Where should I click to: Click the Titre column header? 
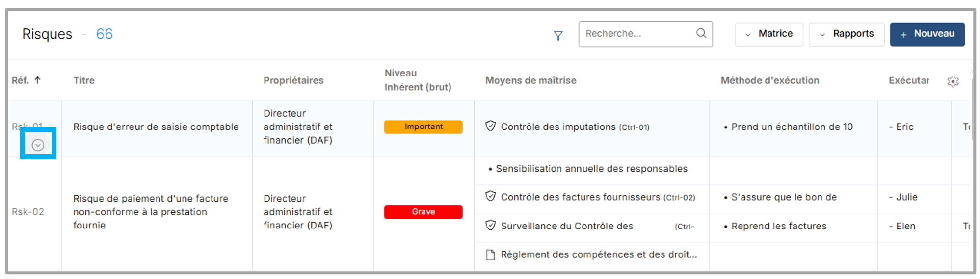click(84, 80)
